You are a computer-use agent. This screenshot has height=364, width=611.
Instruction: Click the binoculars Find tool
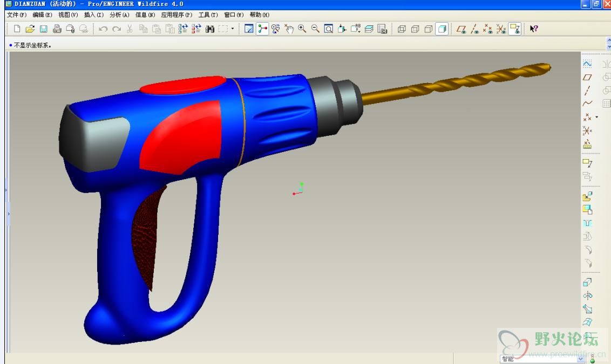point(210,29)
